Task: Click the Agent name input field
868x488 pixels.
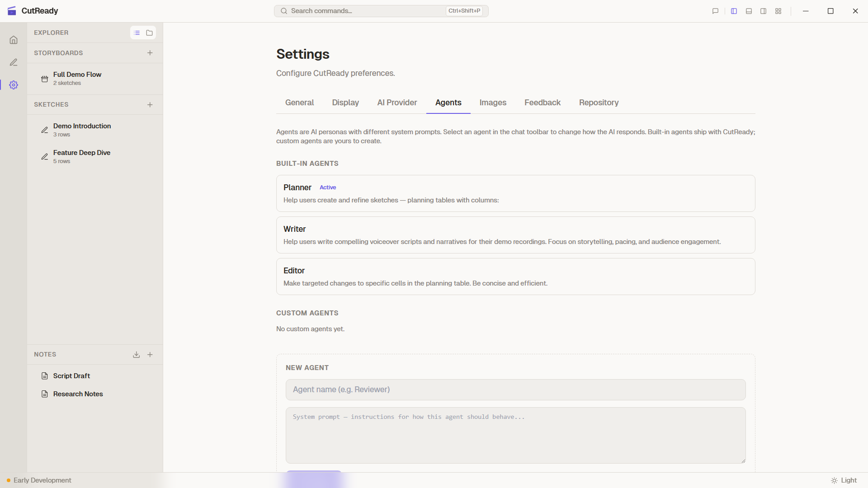Action: click(x=515, y=389)
